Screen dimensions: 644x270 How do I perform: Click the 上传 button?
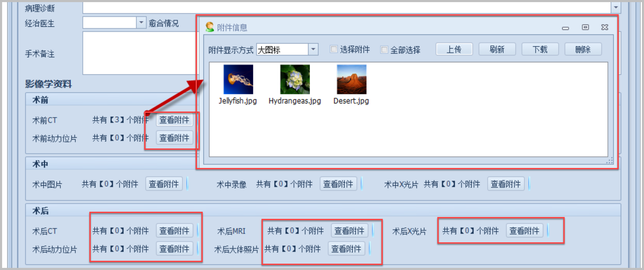454,49
